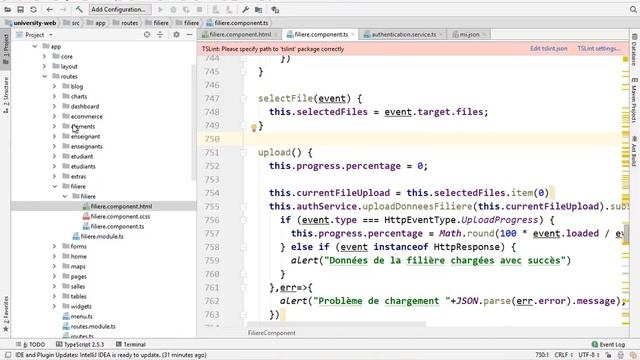Viewport: 640px width, 360px height.
Task: Expand the widgets folder
Action: [x=54, y=307]
